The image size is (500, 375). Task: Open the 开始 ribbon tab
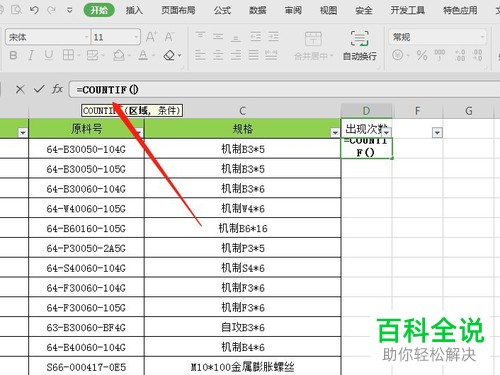[x=99, y=10]
